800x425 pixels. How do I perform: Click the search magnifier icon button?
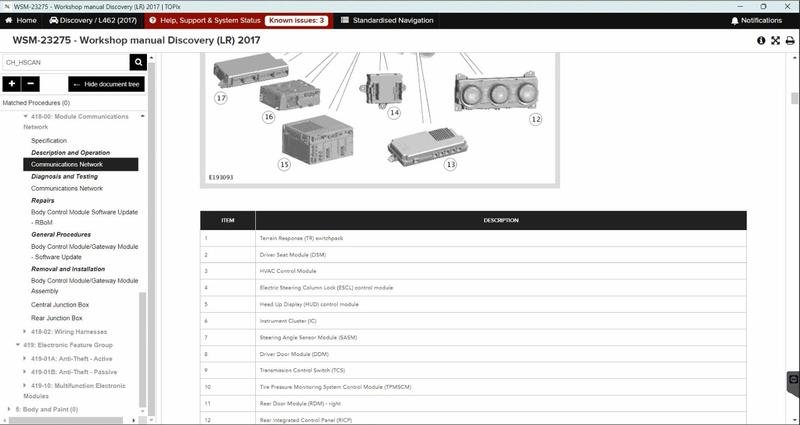138,62
